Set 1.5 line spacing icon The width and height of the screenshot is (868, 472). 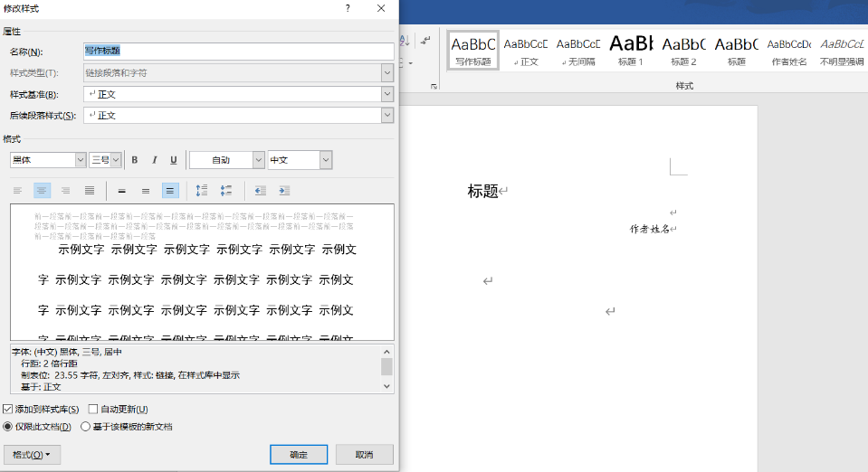click(x=146, y=191)
